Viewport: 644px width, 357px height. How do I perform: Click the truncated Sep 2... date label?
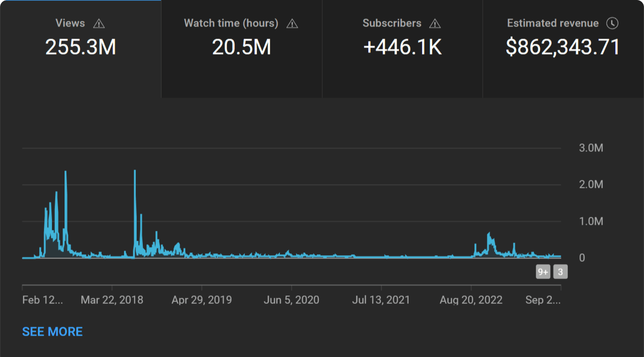[x=543, y=300]
